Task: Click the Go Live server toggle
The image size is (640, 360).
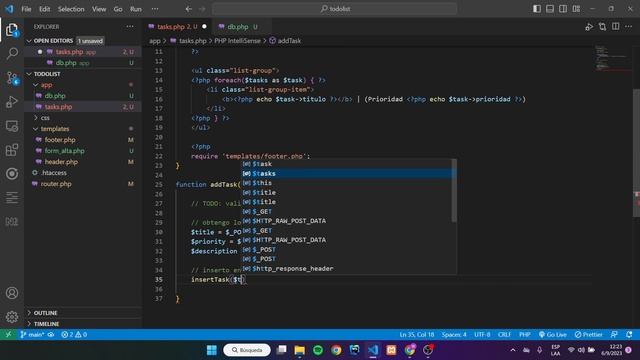Action: click(552, 334)
